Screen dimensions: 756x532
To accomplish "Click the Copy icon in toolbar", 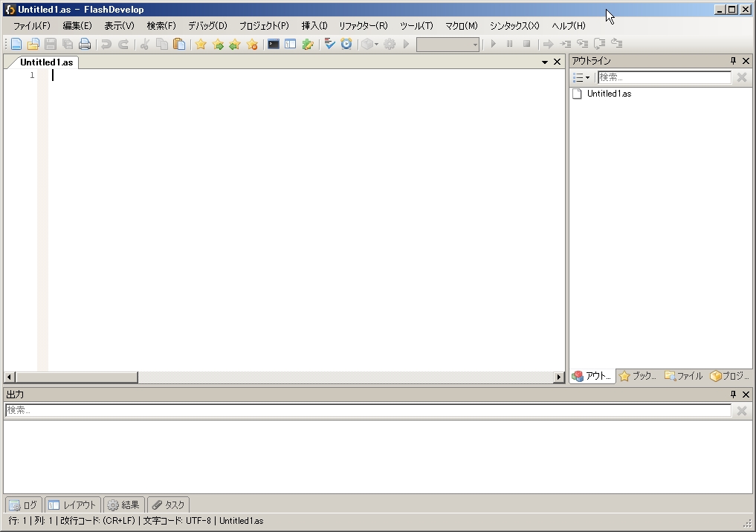I will (162, 45).
